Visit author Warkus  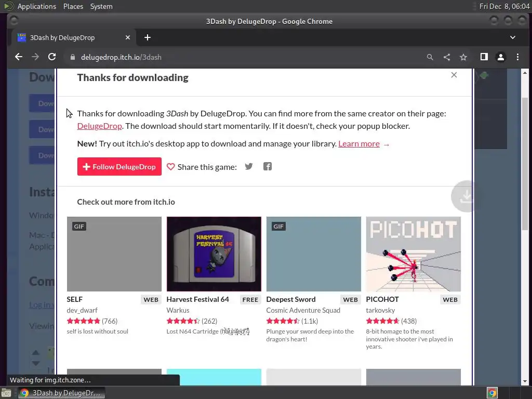click(x=178, y=310)
